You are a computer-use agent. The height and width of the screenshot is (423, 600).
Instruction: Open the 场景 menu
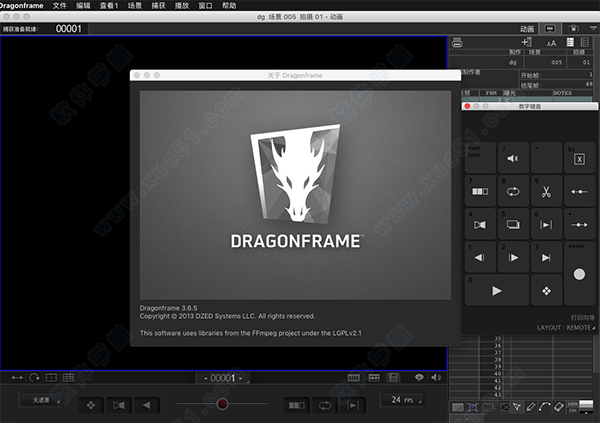[135, 5]
